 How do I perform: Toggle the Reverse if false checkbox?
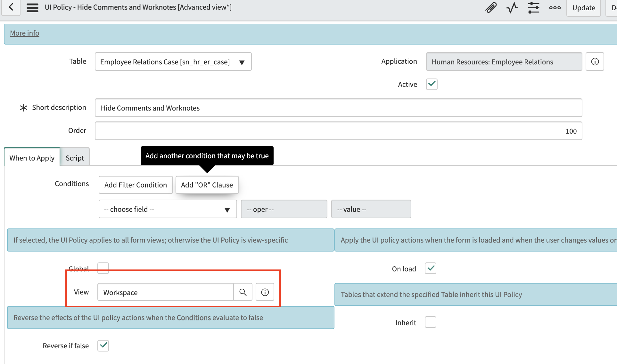pyautogui.click(x=103, y=345)
